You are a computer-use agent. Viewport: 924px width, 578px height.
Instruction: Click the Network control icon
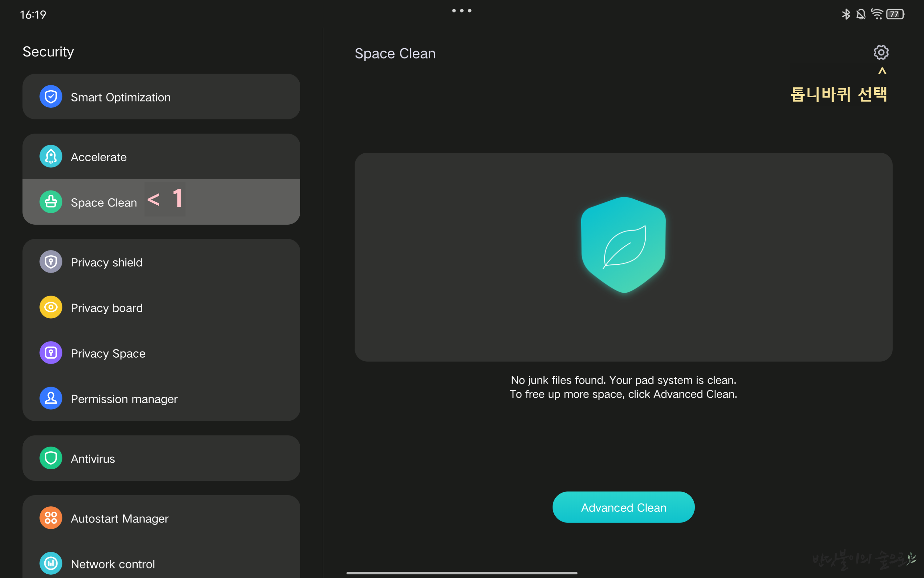pyautogui.click(x=51, y=564)
